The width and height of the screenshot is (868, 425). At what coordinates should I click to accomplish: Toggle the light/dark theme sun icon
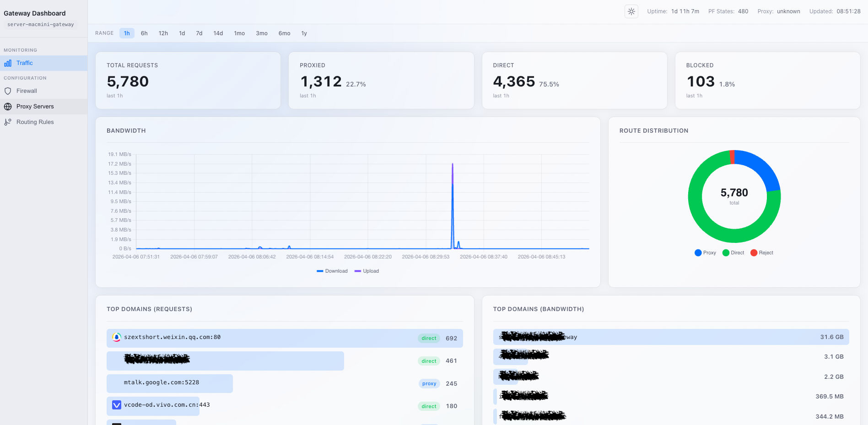[x=631, y=11]
